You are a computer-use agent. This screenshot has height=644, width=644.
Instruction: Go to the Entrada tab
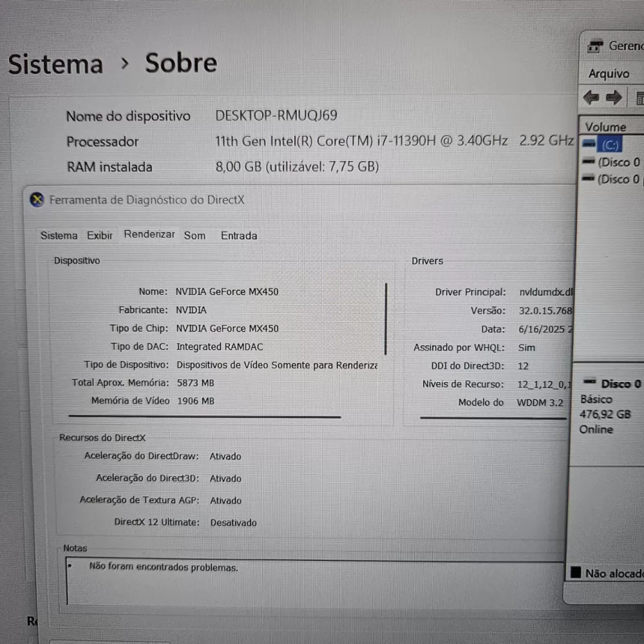pos(239,236)
